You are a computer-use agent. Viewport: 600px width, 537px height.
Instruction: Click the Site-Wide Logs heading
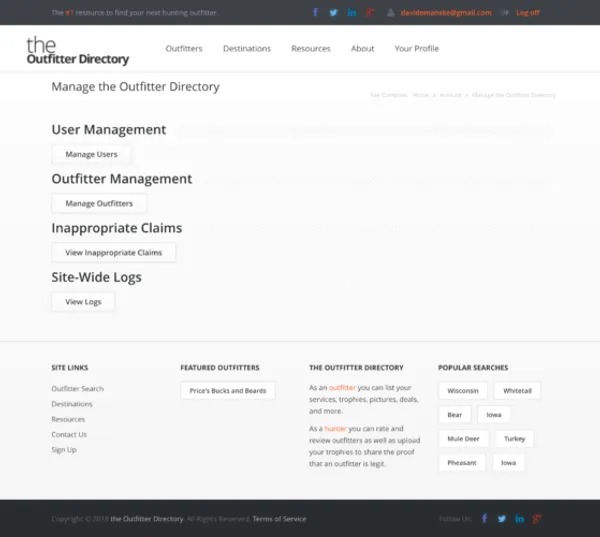click(96, 277)
